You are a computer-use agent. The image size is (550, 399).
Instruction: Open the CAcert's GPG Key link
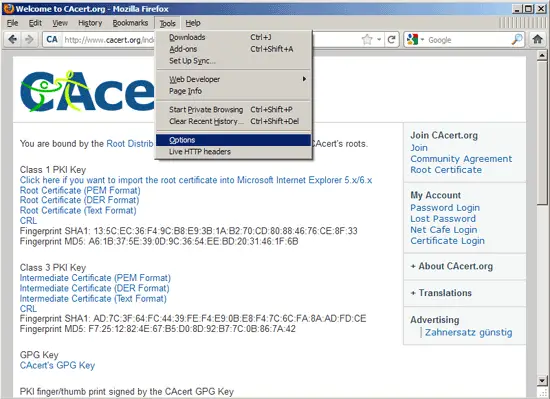[x=57, y=365]
